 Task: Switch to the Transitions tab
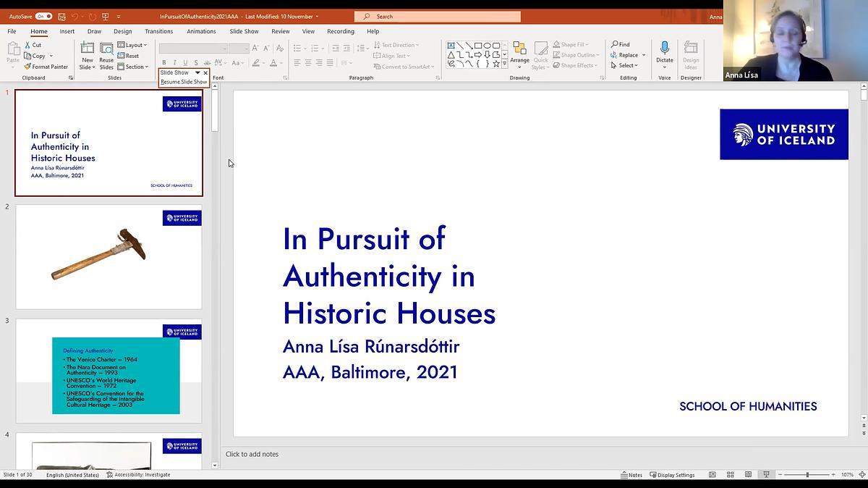pos(158,31)
